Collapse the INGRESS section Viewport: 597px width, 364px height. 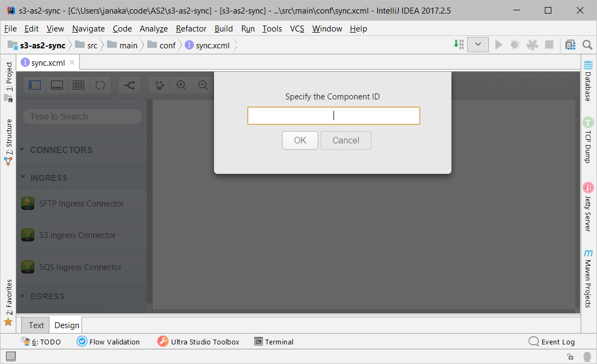23,178
